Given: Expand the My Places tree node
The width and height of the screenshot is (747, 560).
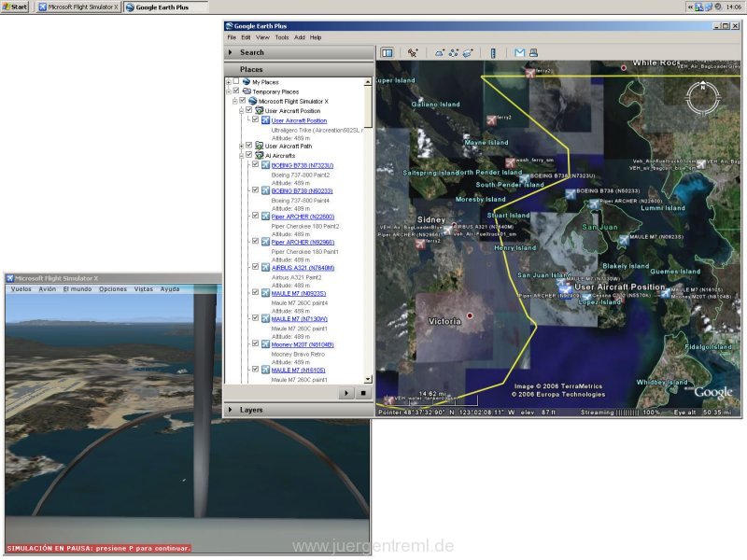Looking at the screenshot, I should pyautogui.click(x=229, y=82).
